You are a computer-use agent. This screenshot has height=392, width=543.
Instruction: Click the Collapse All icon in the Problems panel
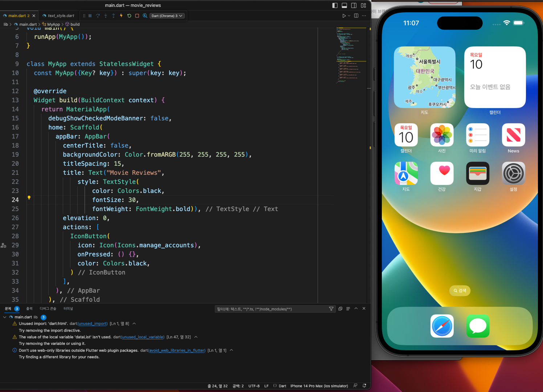[x=340, y=309]
